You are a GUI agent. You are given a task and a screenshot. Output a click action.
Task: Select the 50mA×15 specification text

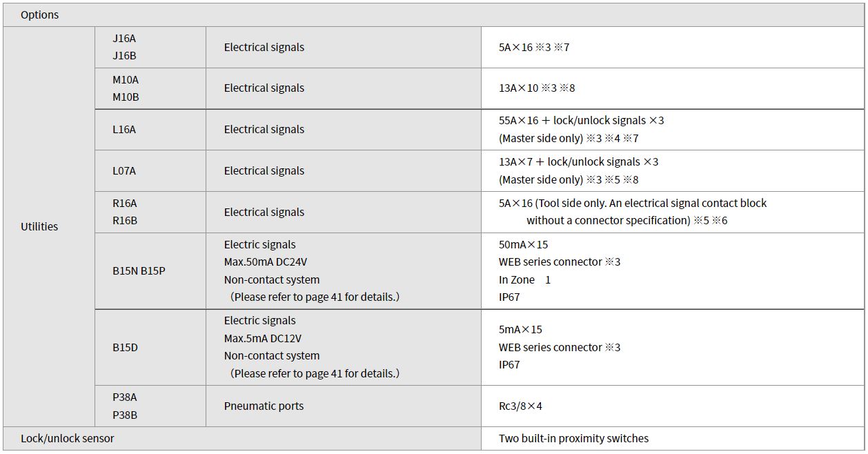tap(524, 244)
